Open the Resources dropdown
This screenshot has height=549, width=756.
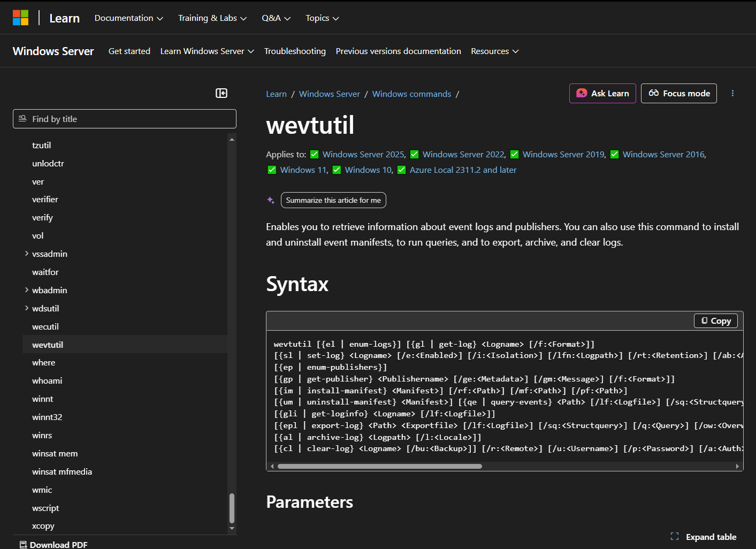(495, 51)
